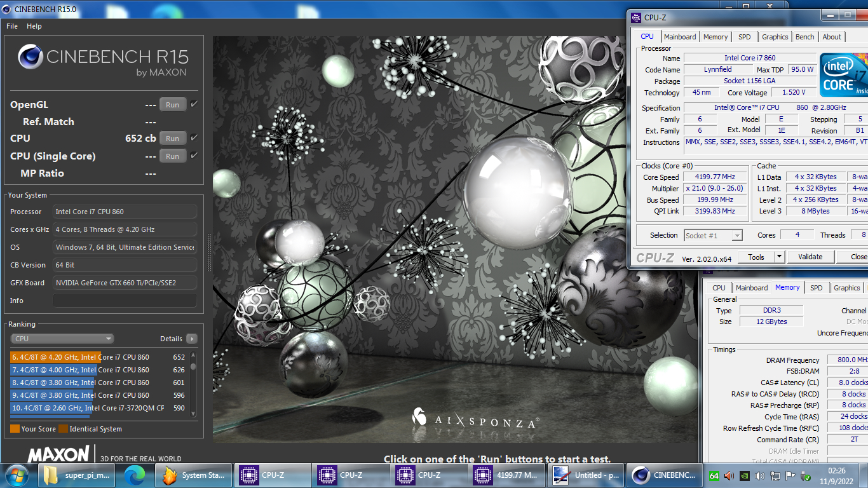Click the Intel Core i7 badge in CPU-Z

pos(844,74)
